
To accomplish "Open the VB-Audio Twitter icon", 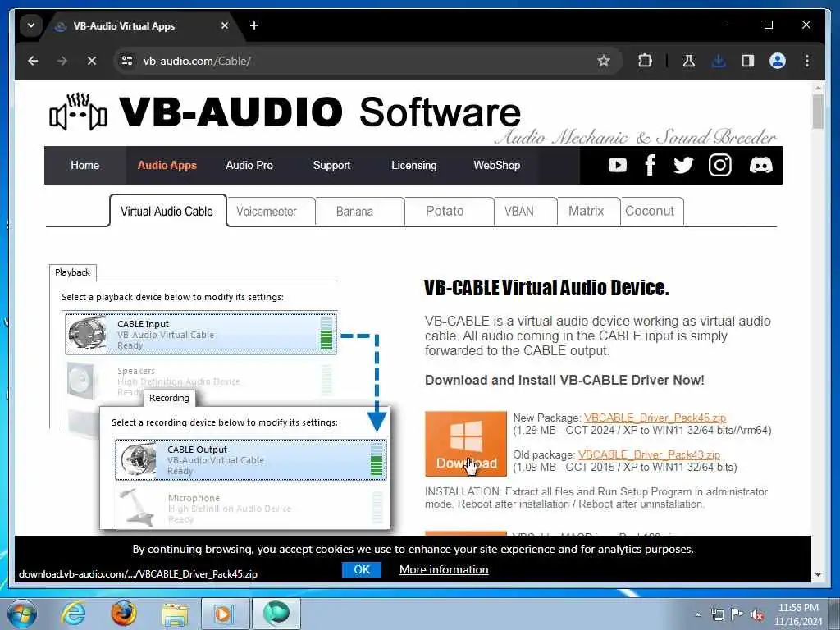I will [x=683, y=165].
